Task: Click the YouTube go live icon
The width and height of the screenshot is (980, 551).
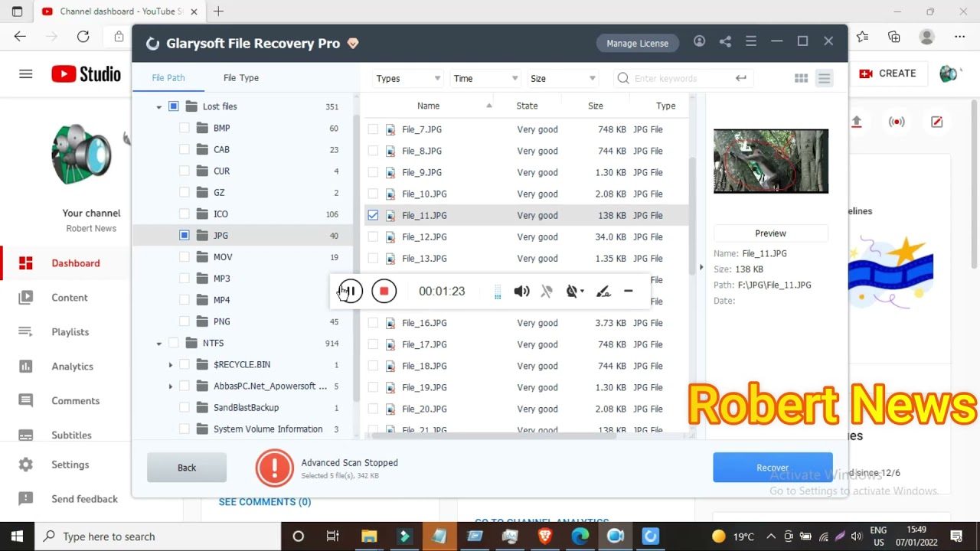Action: [x=897, y=122]
